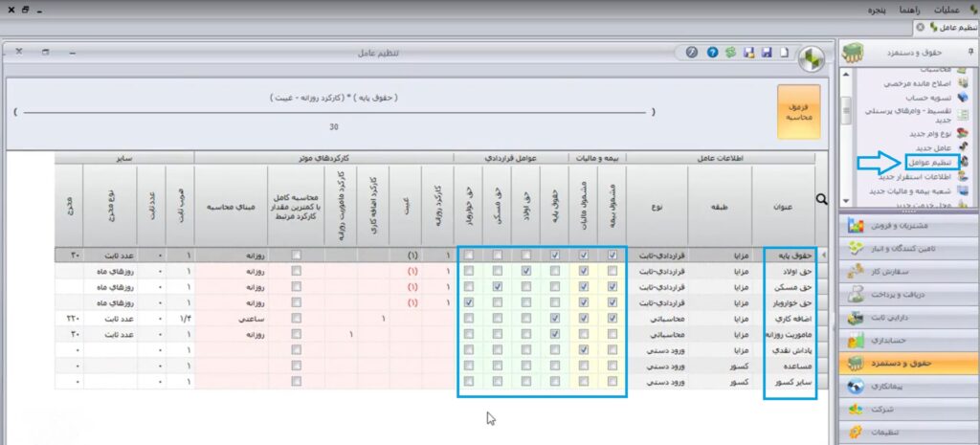Click محاسباتی type cell in ماموریت روزانه row
Screen dimensions: 980x445
point(657,334)
